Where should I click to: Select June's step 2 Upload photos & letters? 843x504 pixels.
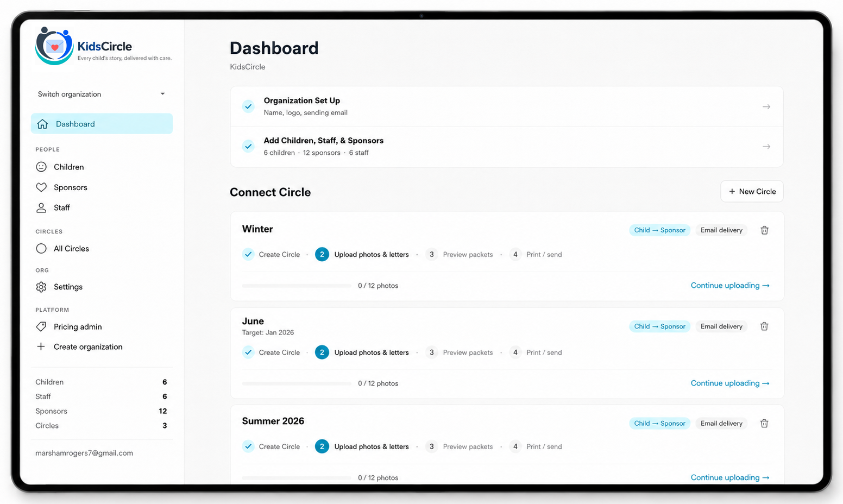(x=362, y=352)
